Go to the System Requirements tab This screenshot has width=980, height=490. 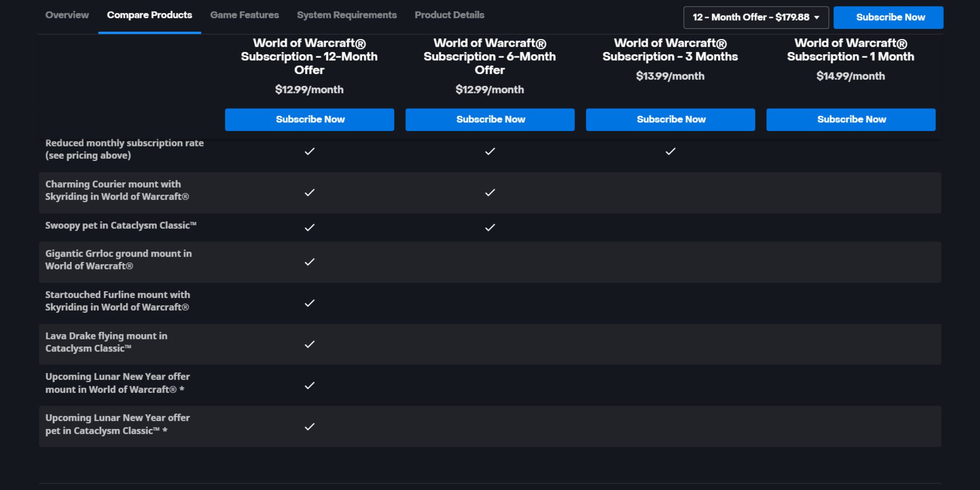(x=347, y=15)
